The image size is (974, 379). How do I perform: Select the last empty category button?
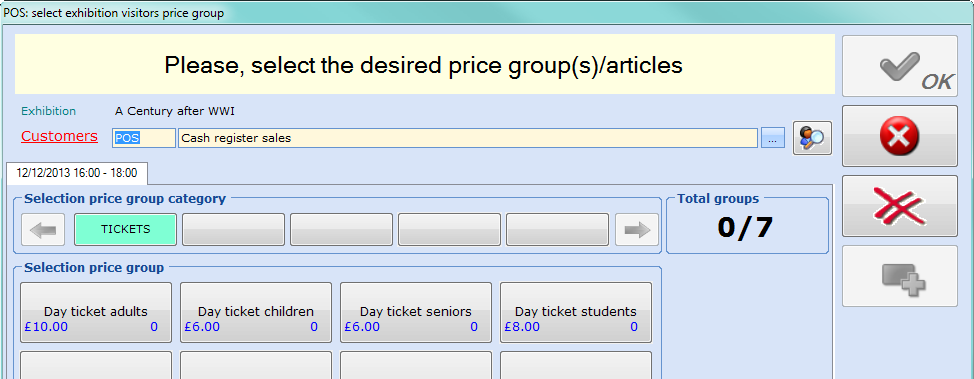point(557,229)
